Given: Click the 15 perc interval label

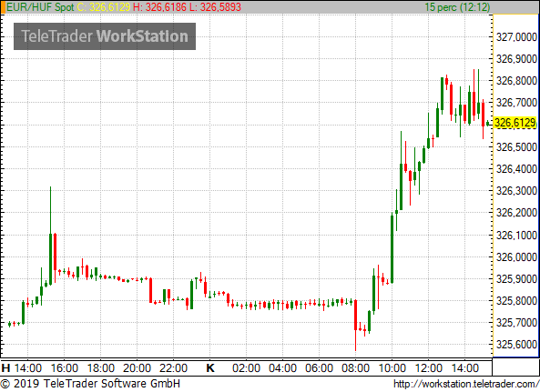Looking at the screenshot, I should pyautogui.click(x=457, y=7).
